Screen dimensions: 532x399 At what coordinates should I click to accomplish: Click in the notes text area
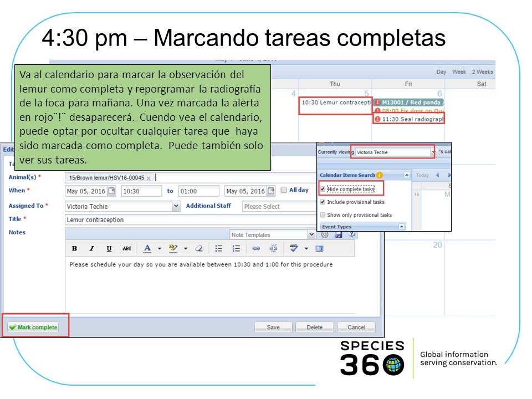click(x=209, y=285)
